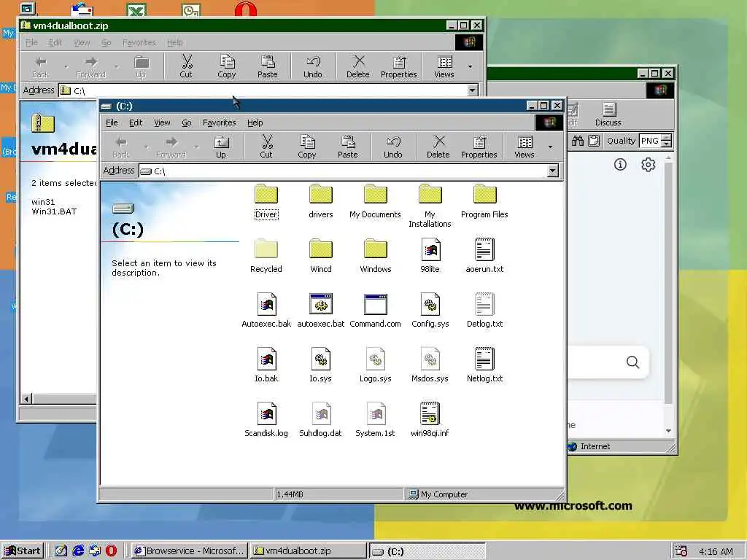This screenshot has height=560, width=747.
Task: Switch to vm4dualboot.zip taskbar button
Action: (x=309, y=551)
